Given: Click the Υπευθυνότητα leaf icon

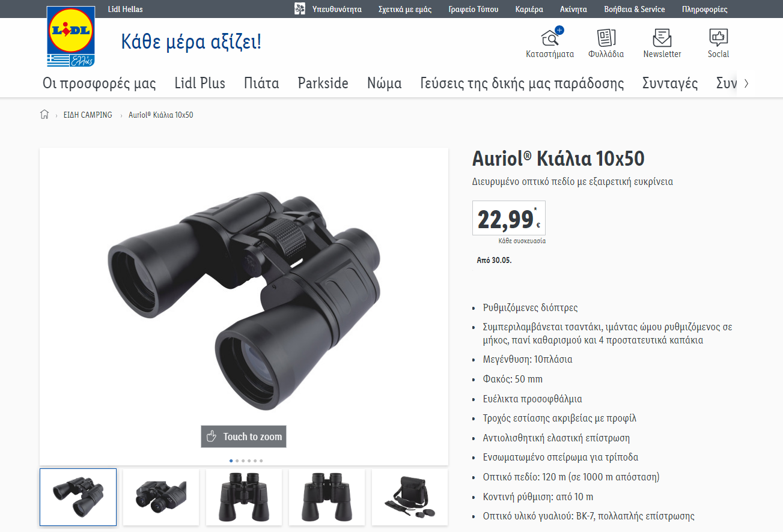Looking at the screenshot, I should (x=300, y=9).
